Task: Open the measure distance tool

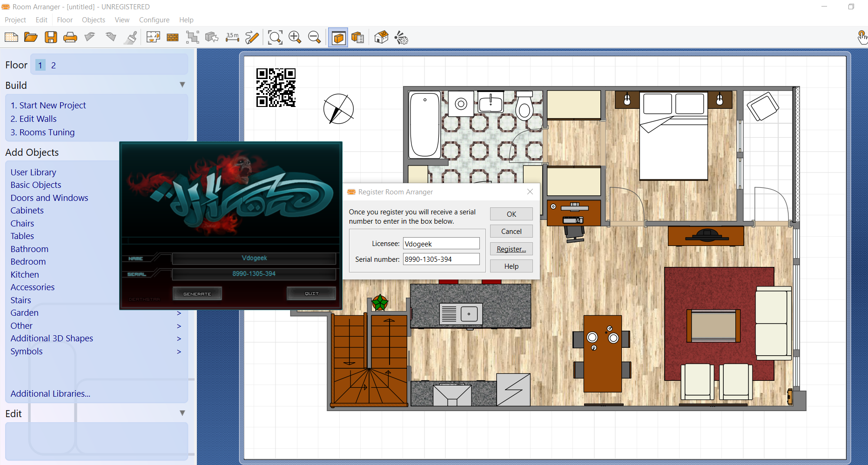Action: tap(232, 37)
